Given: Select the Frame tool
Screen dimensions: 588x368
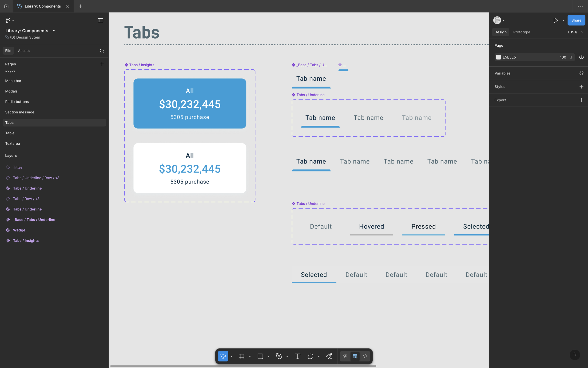Looking at the screenshot, I should 242,356.
